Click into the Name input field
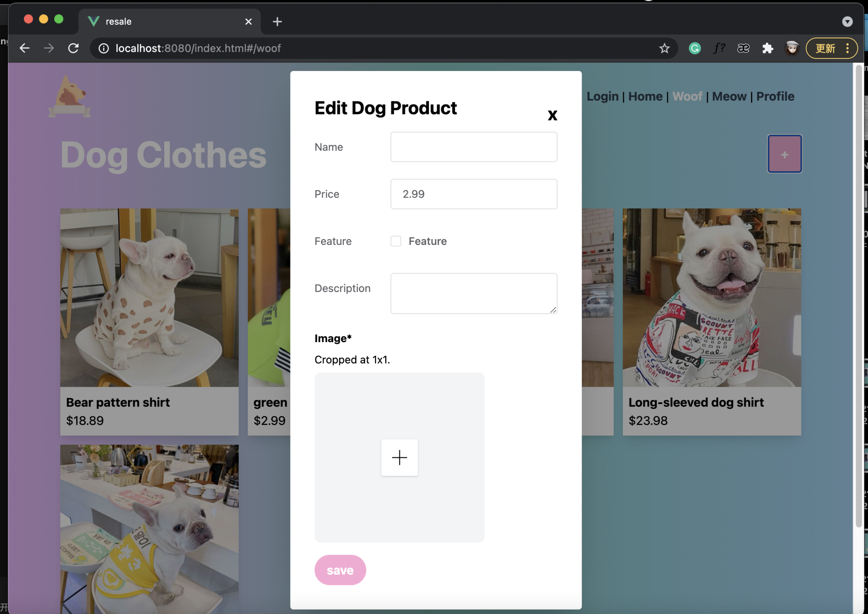868x614 pixels. (473, 147)
